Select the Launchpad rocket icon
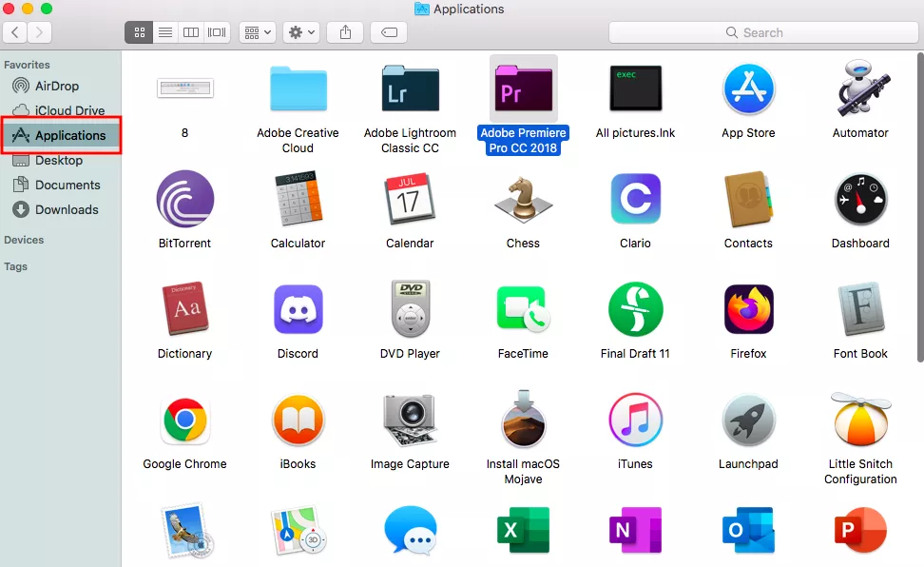The height and width of the screenshot is (567, 924). click(748, 420)
